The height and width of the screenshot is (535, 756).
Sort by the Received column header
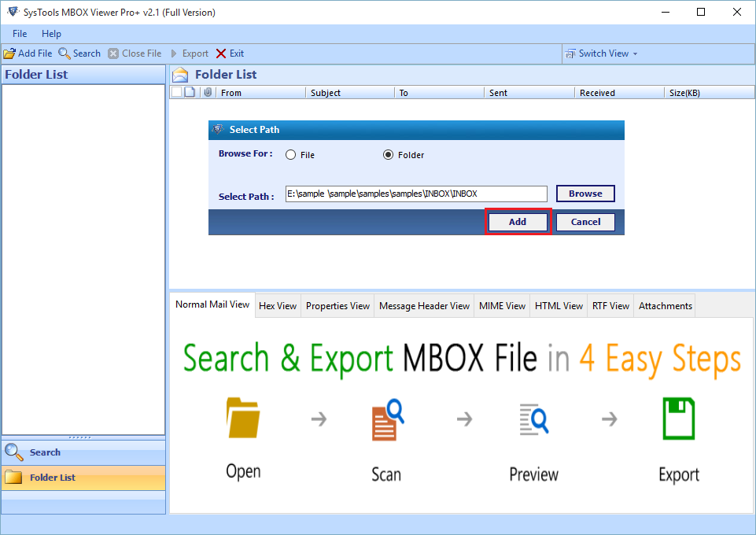[619, 93]
